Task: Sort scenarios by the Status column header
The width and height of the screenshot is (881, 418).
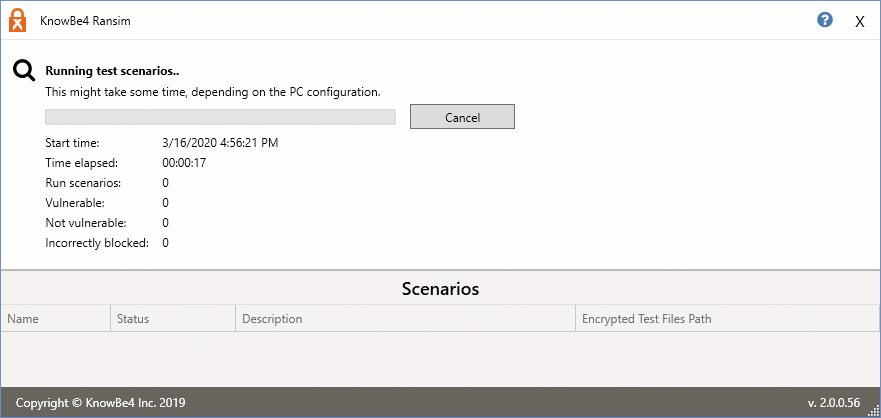Action: click(173, 319)
